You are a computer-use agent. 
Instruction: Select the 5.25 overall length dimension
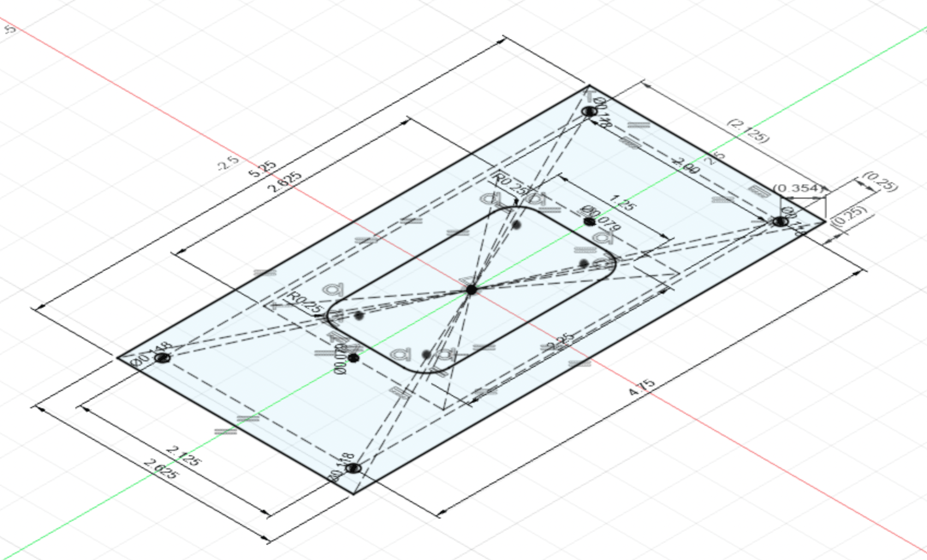(x=263, y=168)
